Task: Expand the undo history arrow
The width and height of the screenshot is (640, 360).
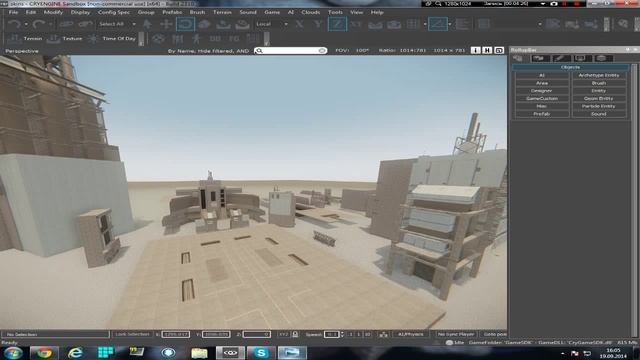Action: pos(26,24)
